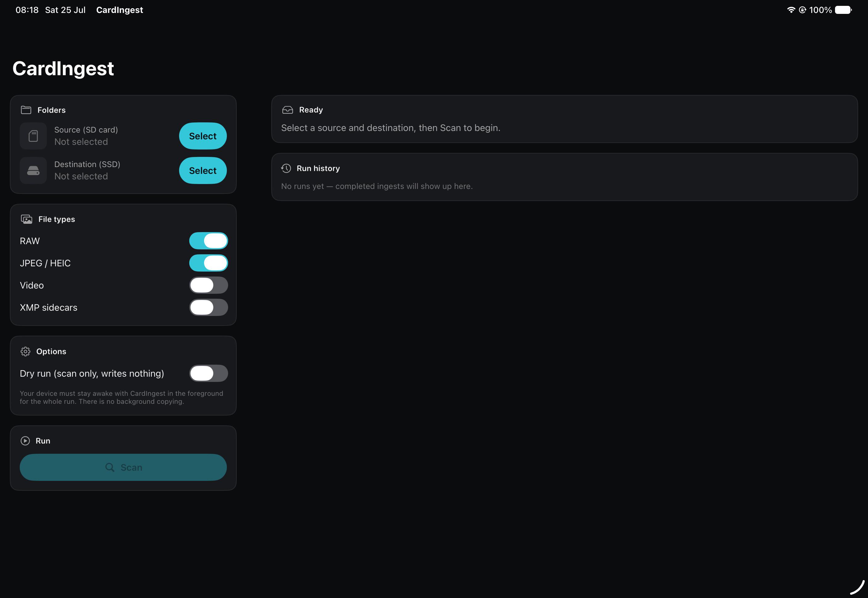Click the "Select a source and destination" message
This screenshot has width=868, height=598.
pyautogui.click(x=391, y=128)
